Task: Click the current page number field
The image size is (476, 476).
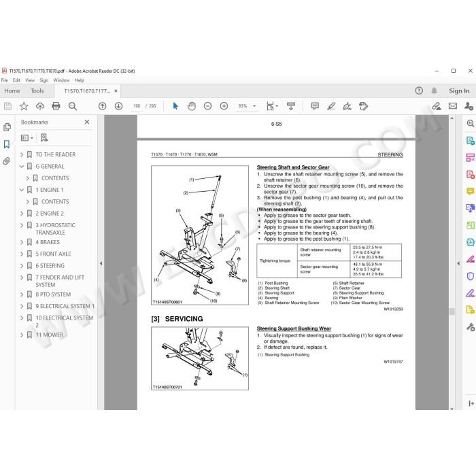Action: coord(137,106)
